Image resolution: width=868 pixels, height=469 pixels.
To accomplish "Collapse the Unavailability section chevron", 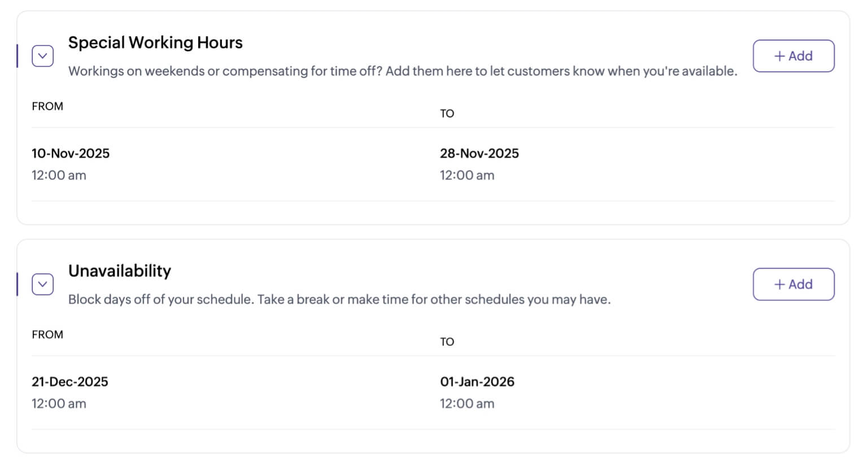I will coord(42,284).
